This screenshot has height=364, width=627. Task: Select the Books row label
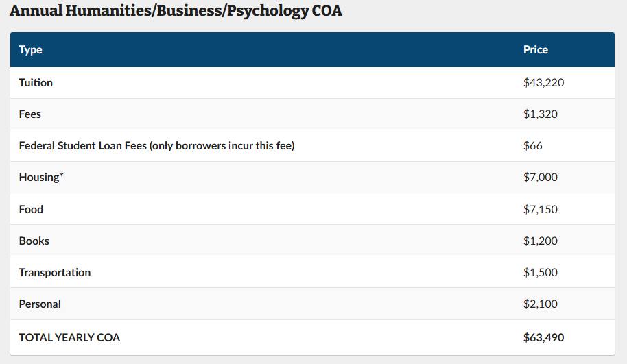(34, 241)
